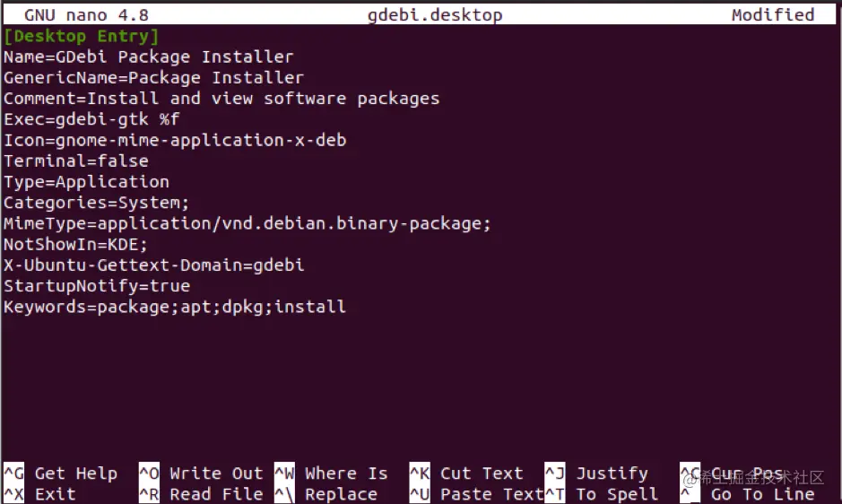Click the ^\ Replace shortcut
The height and width of the screenshot is (504, 842).
tap(326, 494)
